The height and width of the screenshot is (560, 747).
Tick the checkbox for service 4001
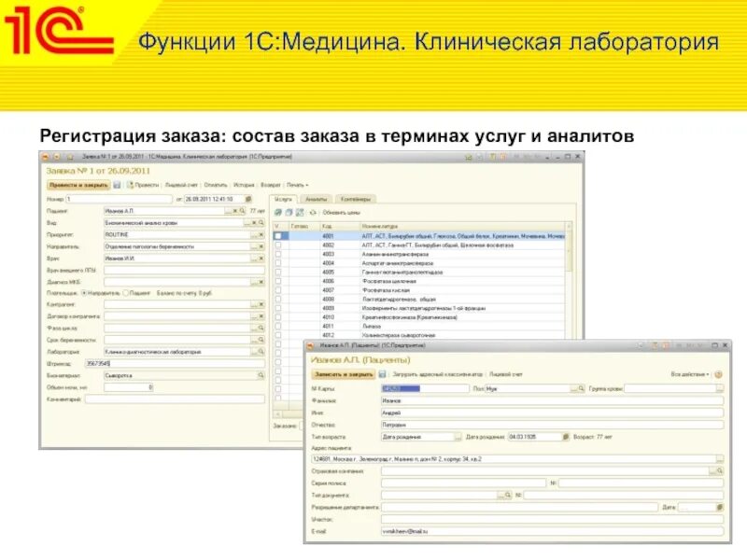278,236
